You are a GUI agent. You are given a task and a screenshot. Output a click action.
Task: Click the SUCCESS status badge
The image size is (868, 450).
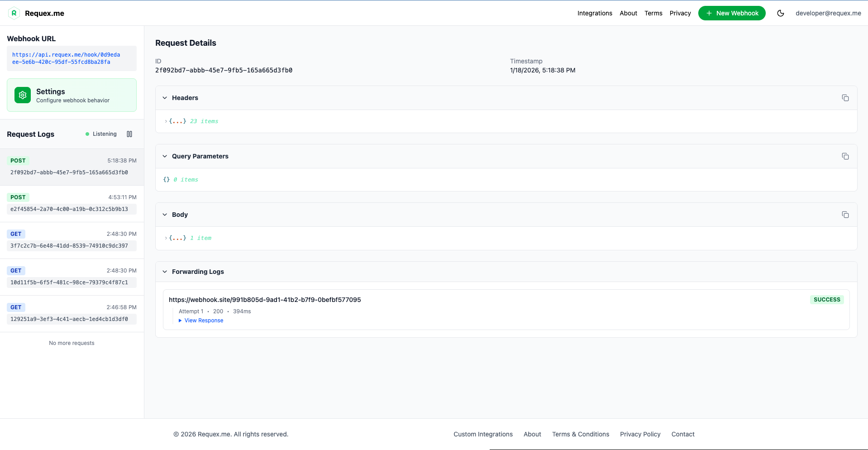click(x=827, y=300)
